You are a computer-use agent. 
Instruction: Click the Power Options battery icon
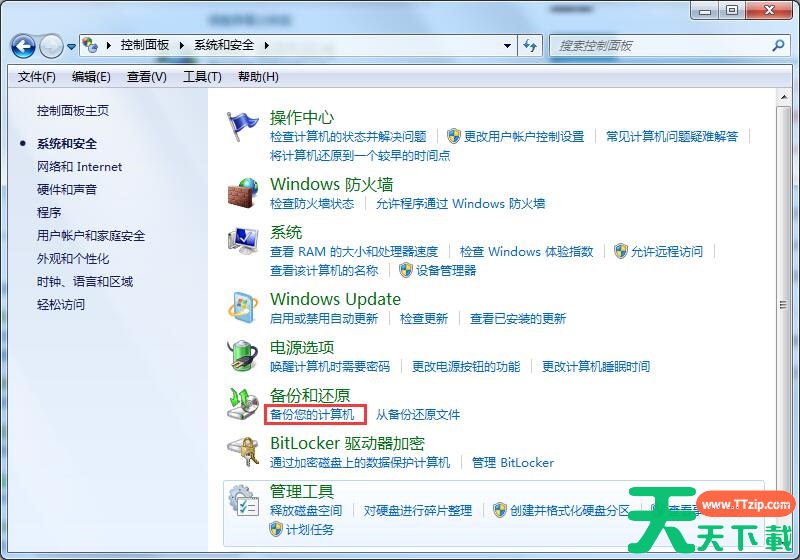coord(242,355)
